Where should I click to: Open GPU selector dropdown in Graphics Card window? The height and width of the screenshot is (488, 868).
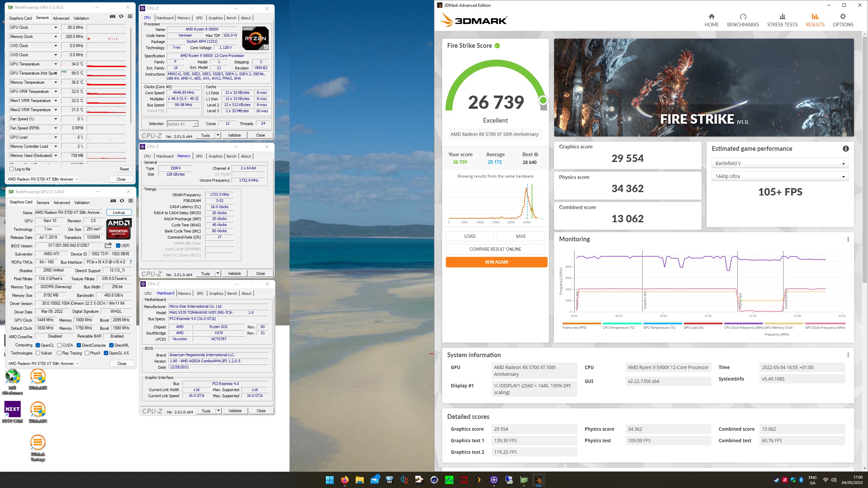click(44, 364)
